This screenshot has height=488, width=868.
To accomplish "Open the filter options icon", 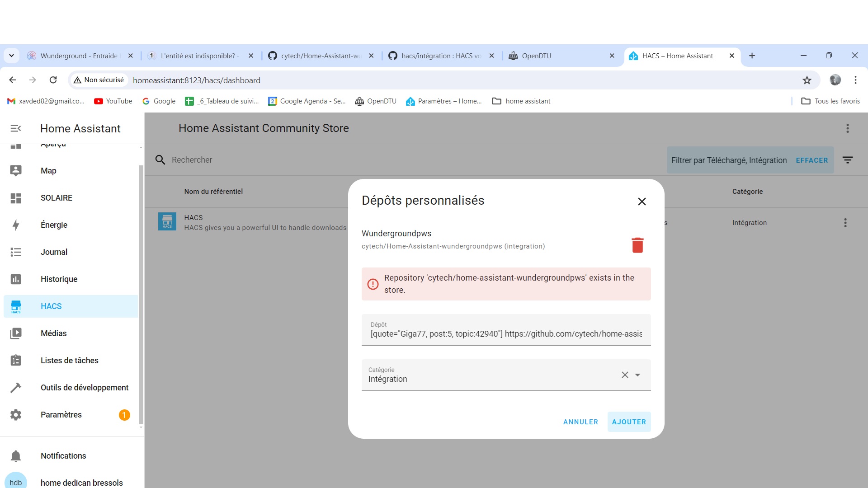I will pos(848,160).
